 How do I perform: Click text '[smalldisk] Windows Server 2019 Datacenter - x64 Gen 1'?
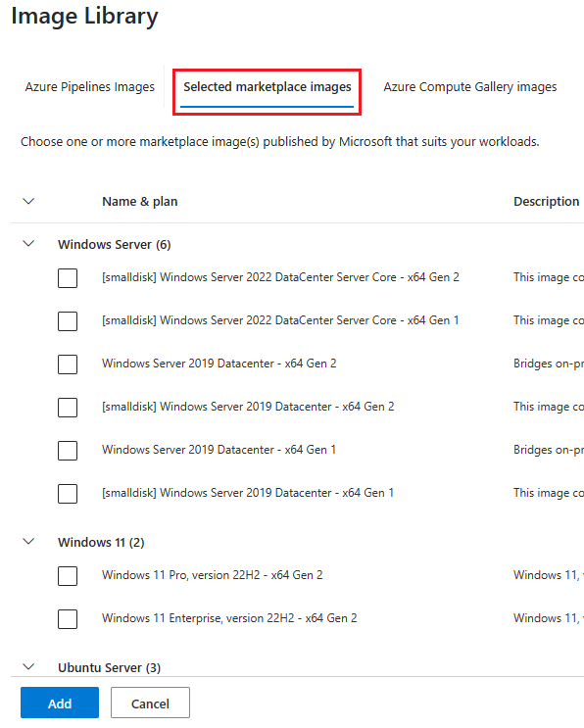tap(248, 493)
